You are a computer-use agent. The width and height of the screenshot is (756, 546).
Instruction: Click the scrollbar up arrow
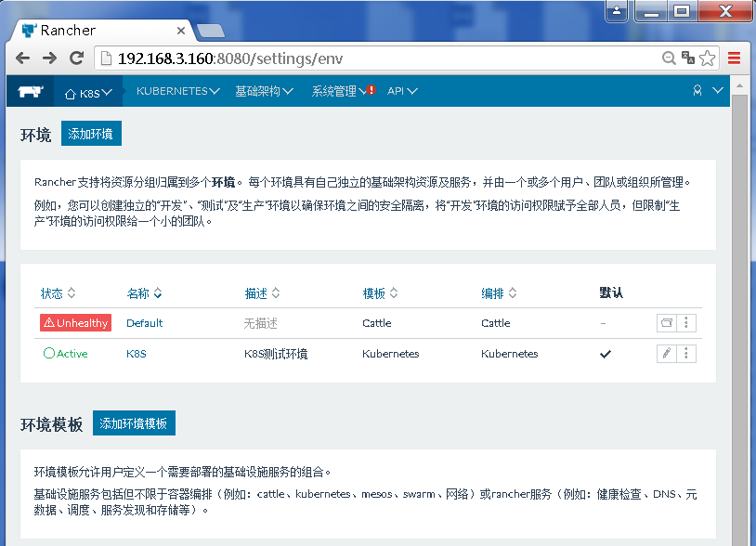click(x=739, y=85)
